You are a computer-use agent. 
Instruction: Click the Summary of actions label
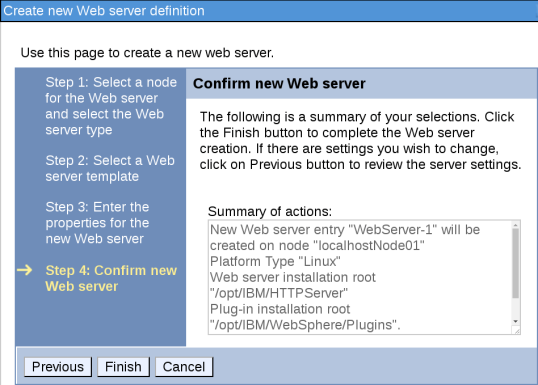coord(270,211)
